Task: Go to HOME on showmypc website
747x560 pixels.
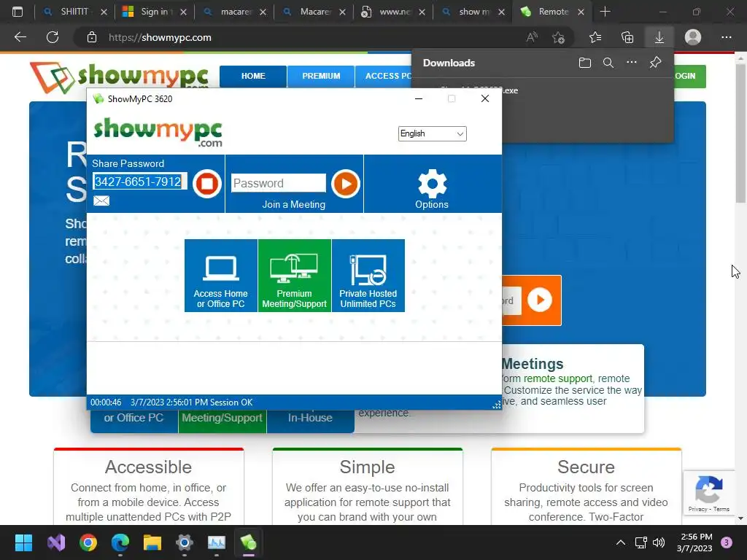Action: coord(253,76)
